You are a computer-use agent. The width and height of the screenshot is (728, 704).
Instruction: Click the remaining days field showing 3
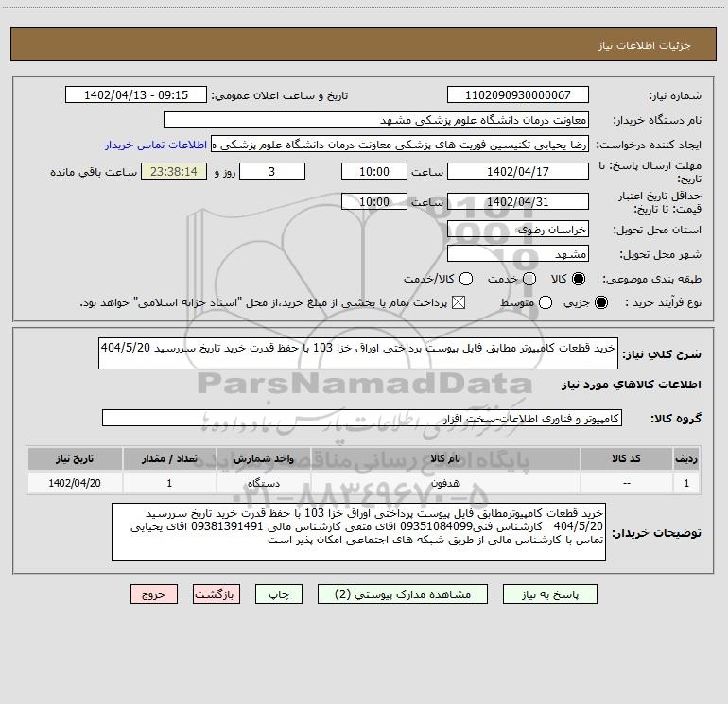tap(272, 171)
